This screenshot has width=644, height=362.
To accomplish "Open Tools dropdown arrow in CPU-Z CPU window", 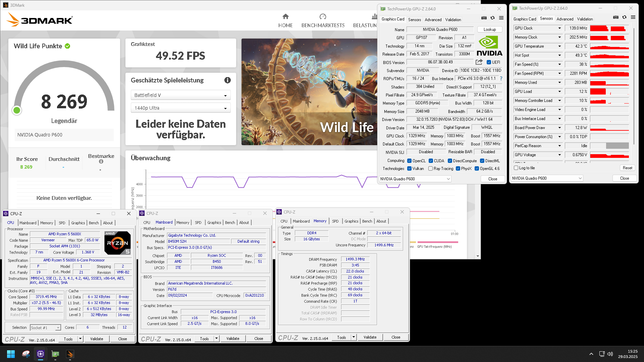I will (x=80, y=339).
